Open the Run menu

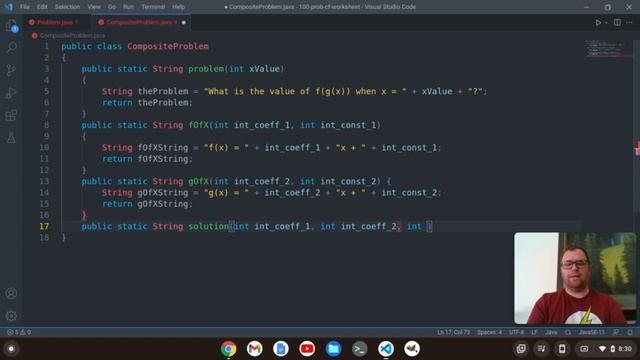tap(129, 7)
